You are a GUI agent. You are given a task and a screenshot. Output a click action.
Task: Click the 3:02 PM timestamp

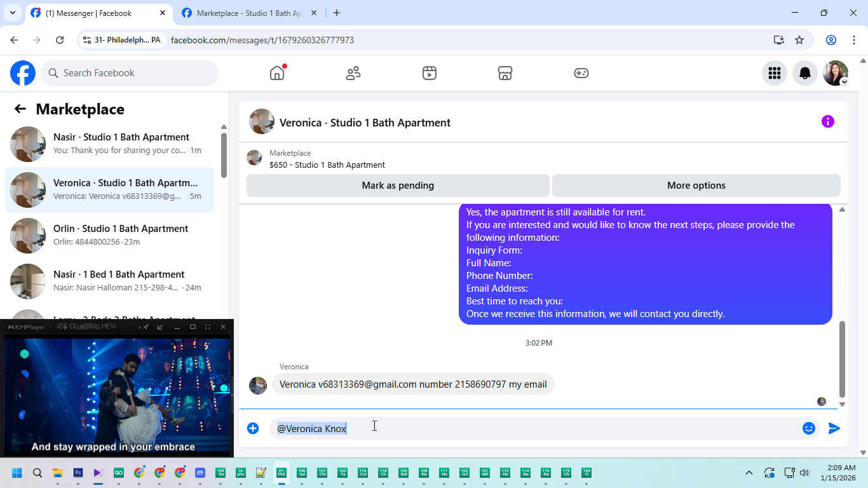[x=539, y=342]
